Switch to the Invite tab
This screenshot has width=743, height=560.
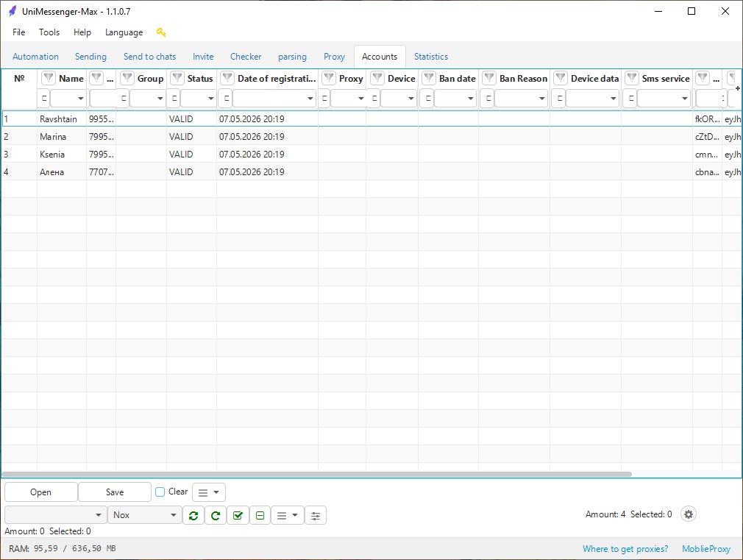click(x=203, y=57)
